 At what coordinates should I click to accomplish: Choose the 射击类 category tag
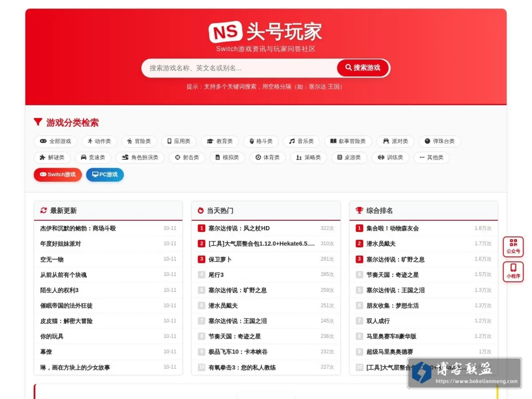(x=187, y=157)
